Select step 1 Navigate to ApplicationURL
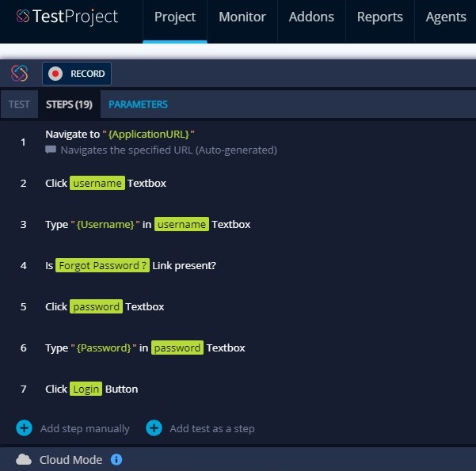Viewport: 476px width, 471px height. coord(119,135)
